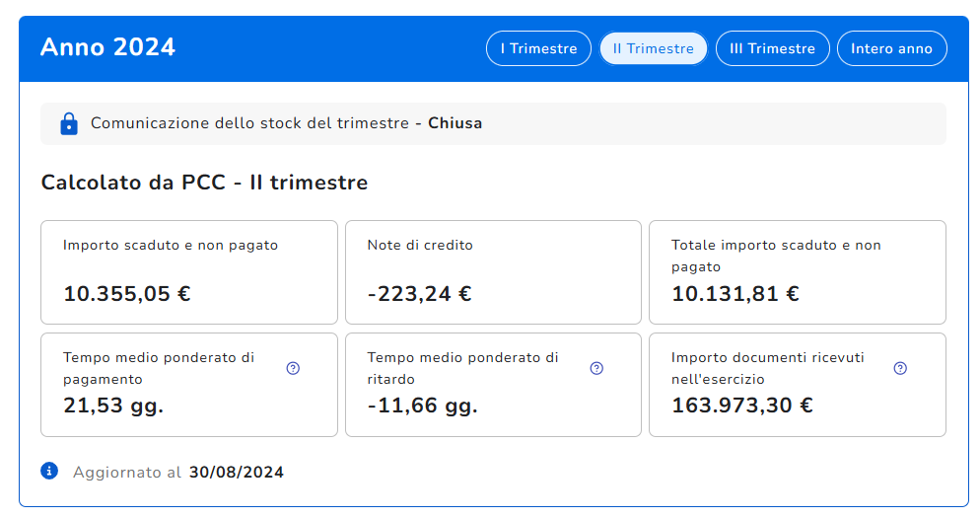Screen dimensions: 980x518
Task: Select the -11,66 gg. delay value
Action: click(x=422, y=406)
